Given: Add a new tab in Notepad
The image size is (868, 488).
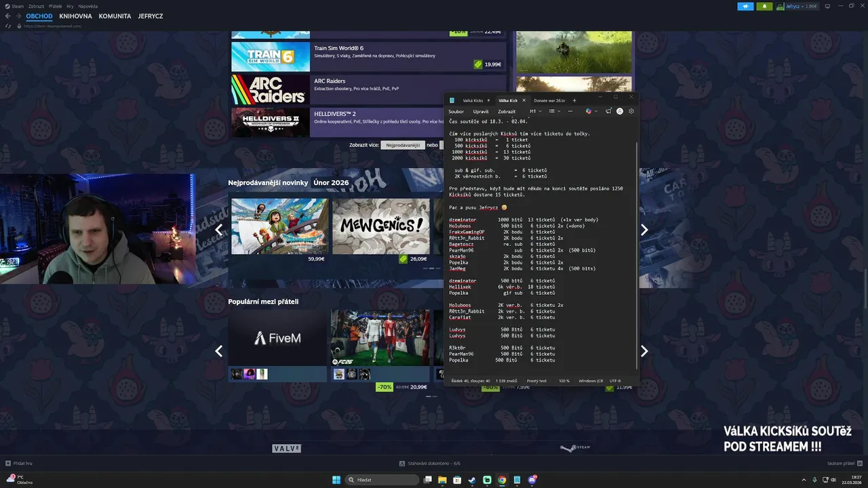Looking at the screenshot, I should 574,100.
